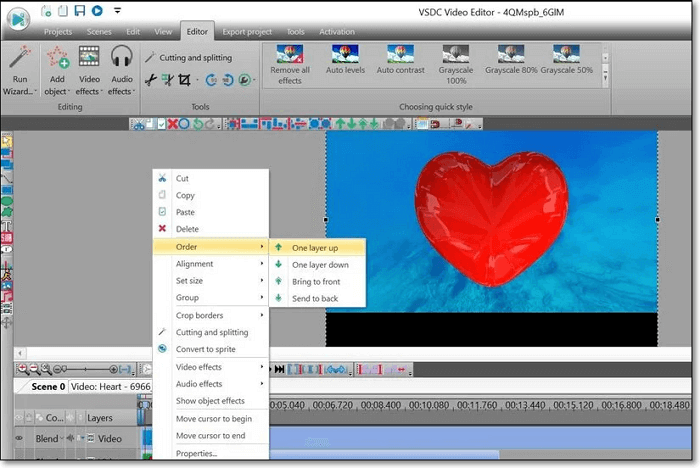This screenshot has width=700, height=468.
Task: Open Properties... from the context menu
Action: click(196, 453)
